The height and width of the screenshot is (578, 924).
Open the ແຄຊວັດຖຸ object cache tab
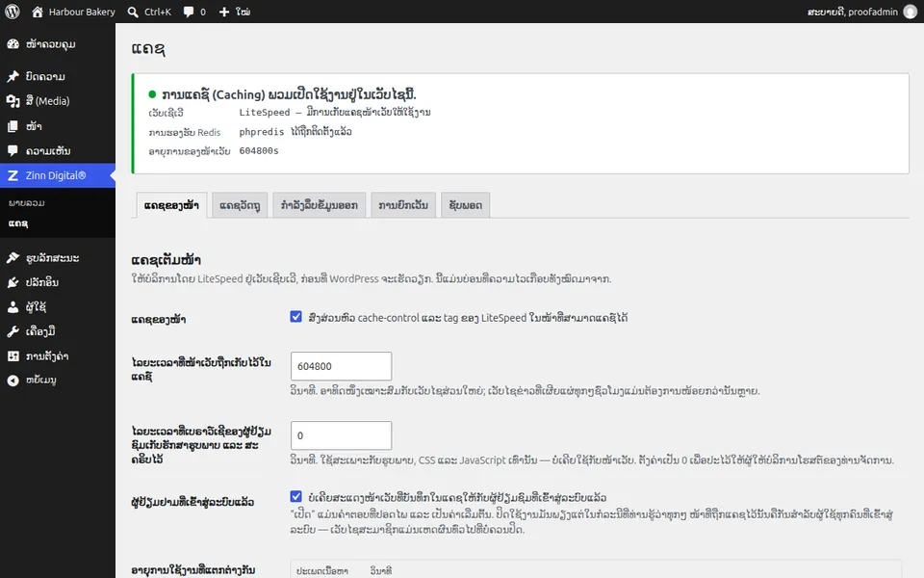coord(240,205)
